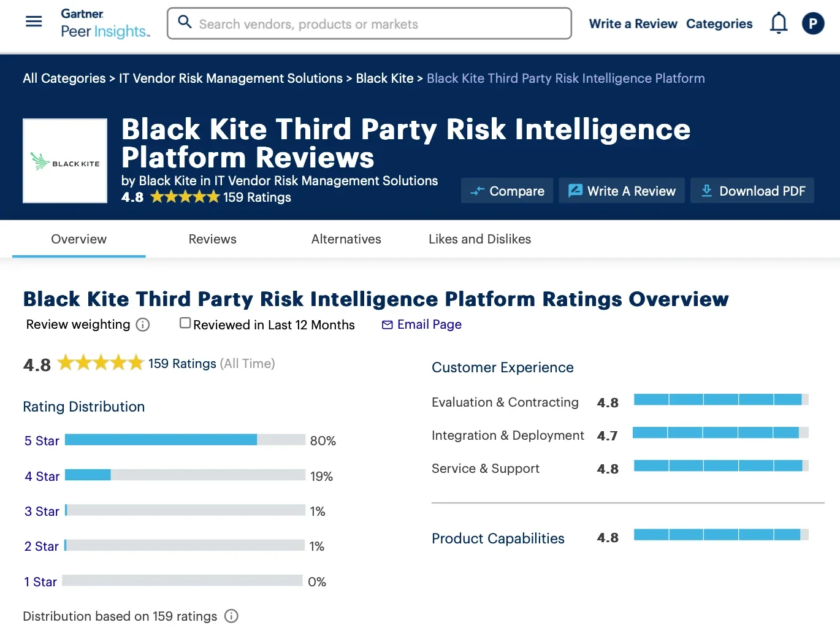Switch to the Reviews tab
840x644 pixels.
click(212, 239)
